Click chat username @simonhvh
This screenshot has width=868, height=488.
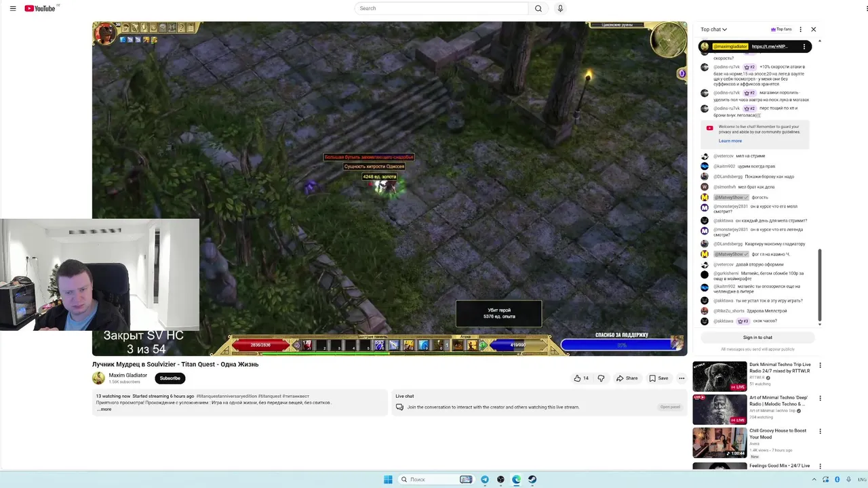(x=724, y=186)
